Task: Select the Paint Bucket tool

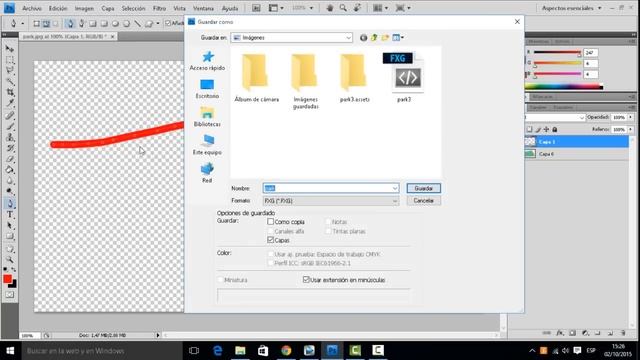Action: point(10,170)
